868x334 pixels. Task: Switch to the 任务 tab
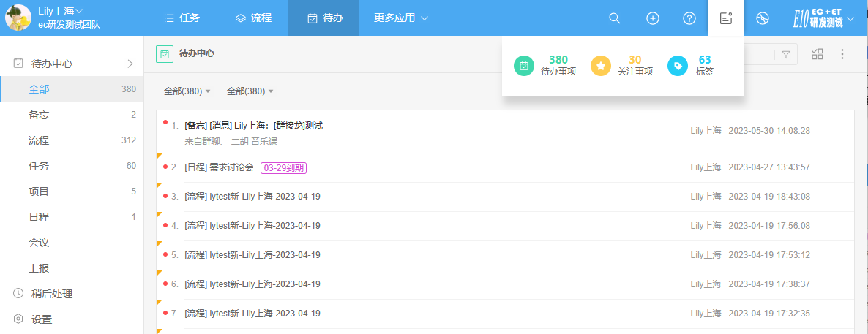click(x=182, y=18)
